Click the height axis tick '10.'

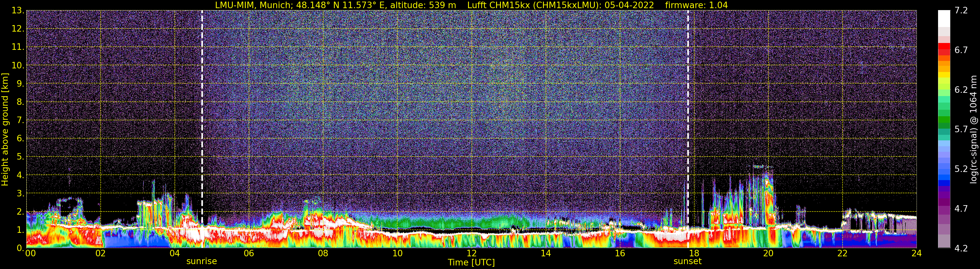18,65
